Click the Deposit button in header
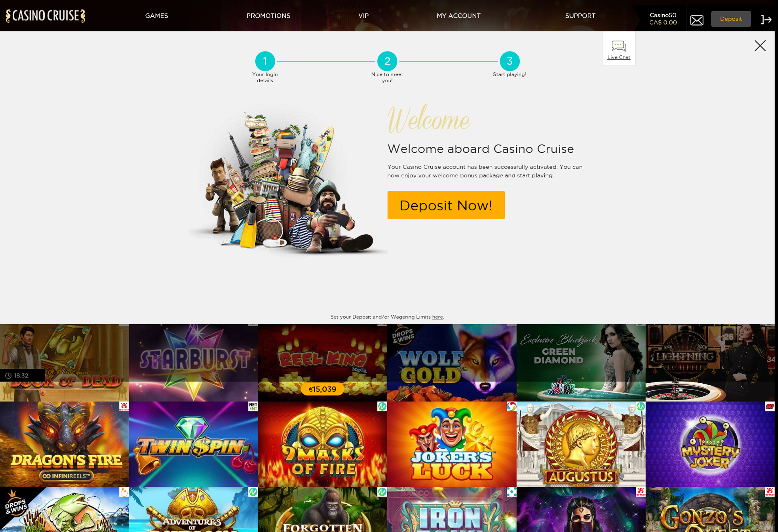Screen dimensions: 778x532 pos(731,19)
